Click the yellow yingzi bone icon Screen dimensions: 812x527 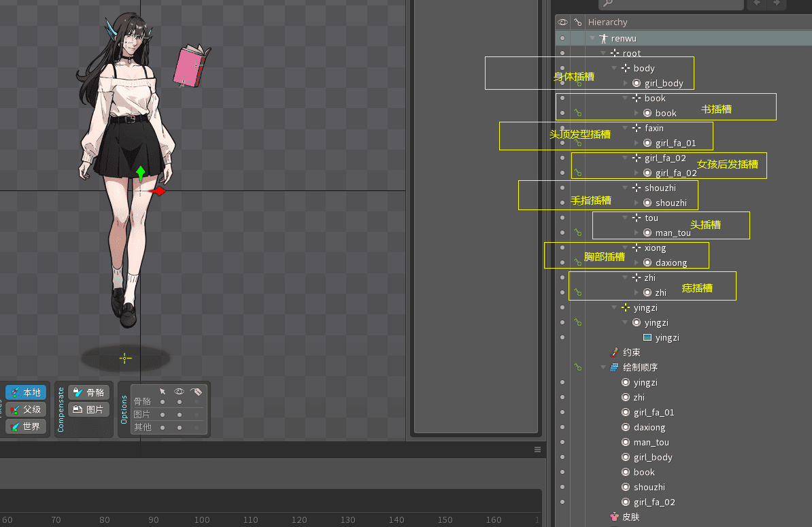[625, 308]
